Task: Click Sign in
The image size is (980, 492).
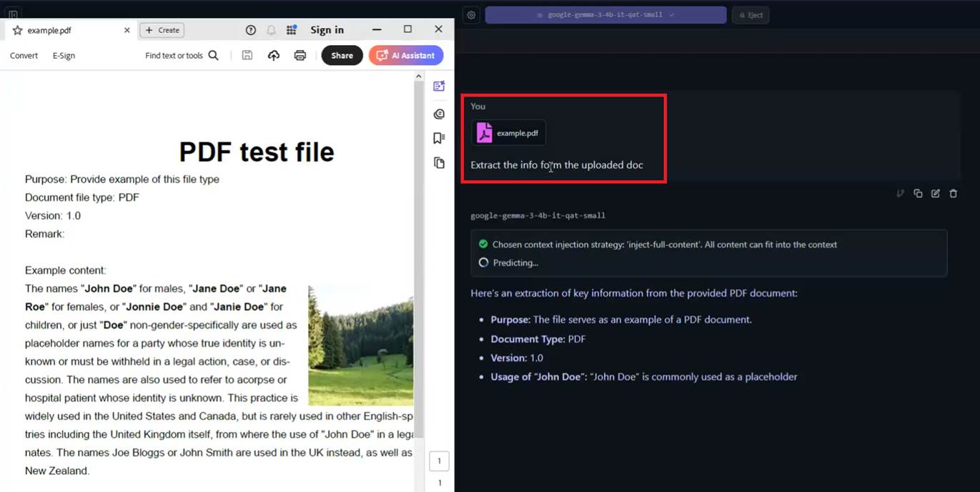Action: [x=327, y=30]
